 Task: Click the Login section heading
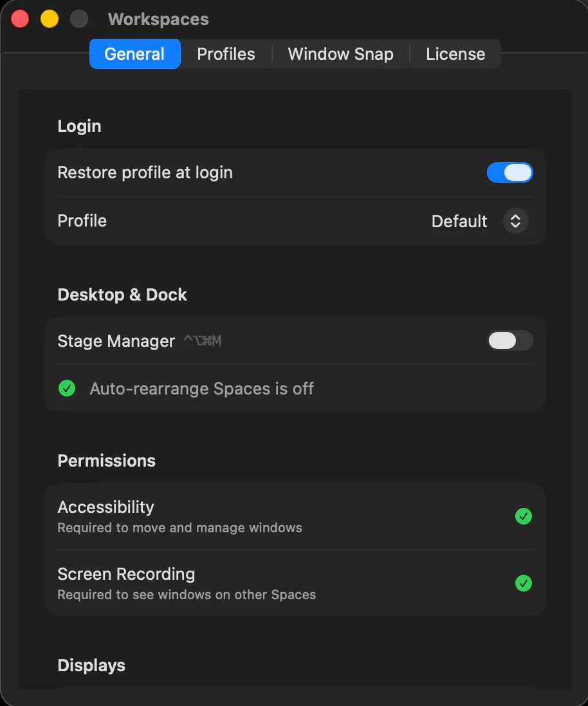79,126
